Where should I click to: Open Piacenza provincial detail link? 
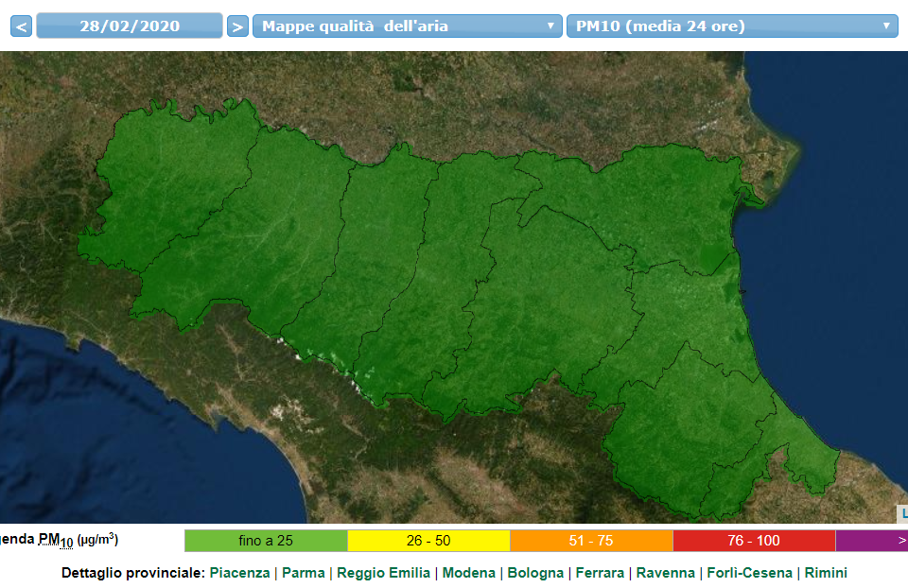[x=239, y=573]
